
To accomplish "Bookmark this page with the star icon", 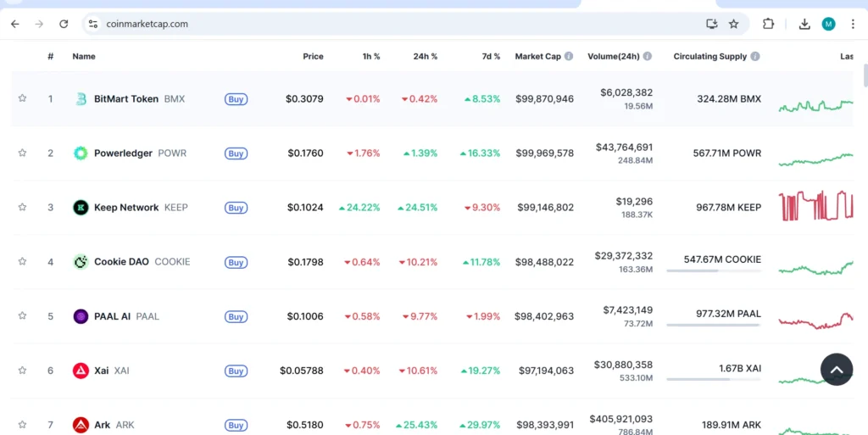I will pyautogui.click(x=733, y=24).
